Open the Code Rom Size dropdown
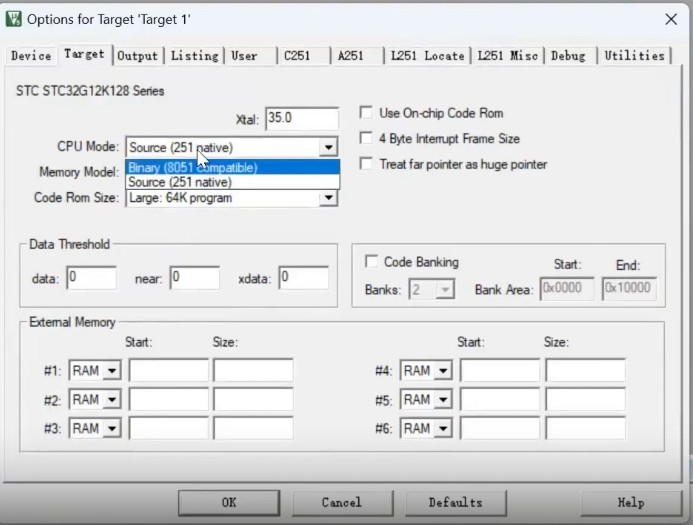693x525 pixels. pos(328,198)
